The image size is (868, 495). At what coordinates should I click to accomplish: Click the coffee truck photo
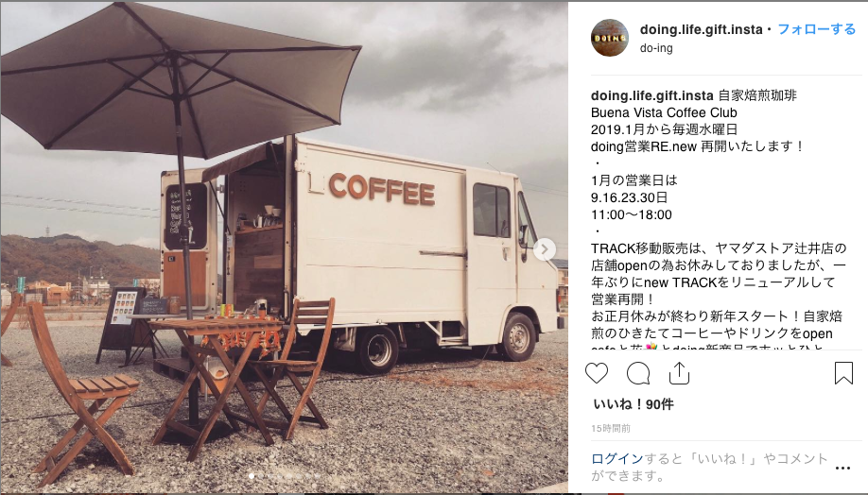[284, 247]
